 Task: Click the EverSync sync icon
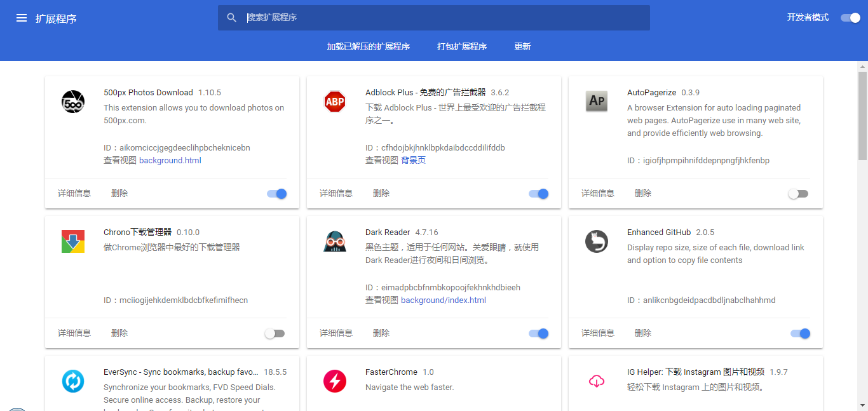(x=73, y=381)
